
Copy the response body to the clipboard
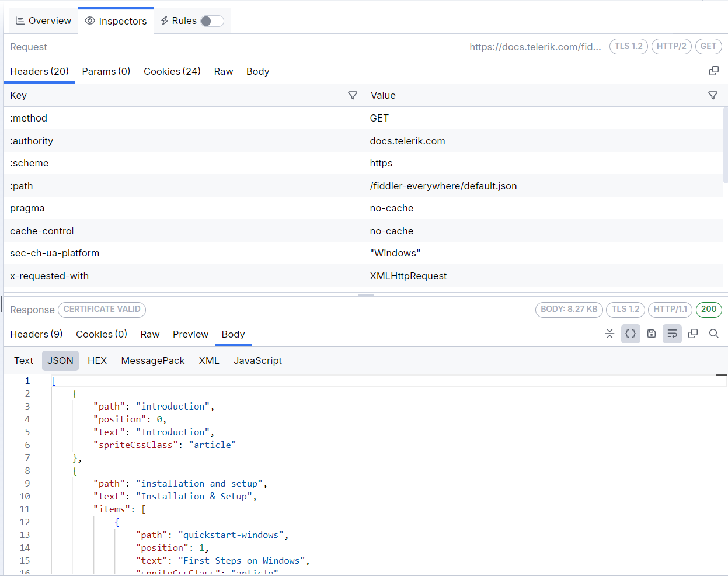coord(693,334)
